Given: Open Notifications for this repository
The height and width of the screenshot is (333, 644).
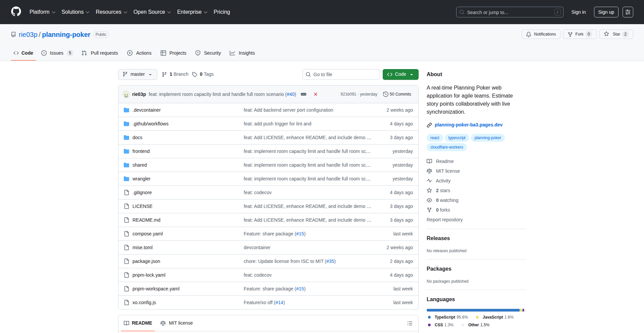Looking at the screenshot, I should (541, 34).
